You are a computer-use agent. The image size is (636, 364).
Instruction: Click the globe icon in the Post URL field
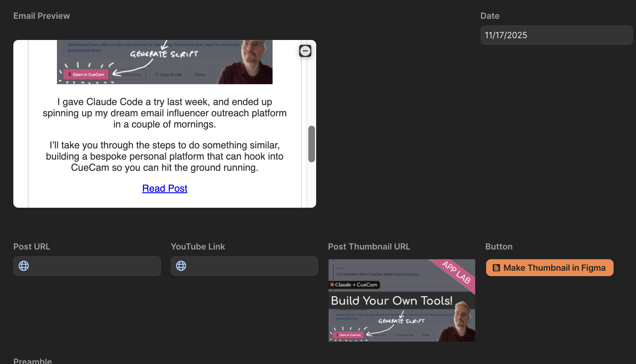pos(24,266)
